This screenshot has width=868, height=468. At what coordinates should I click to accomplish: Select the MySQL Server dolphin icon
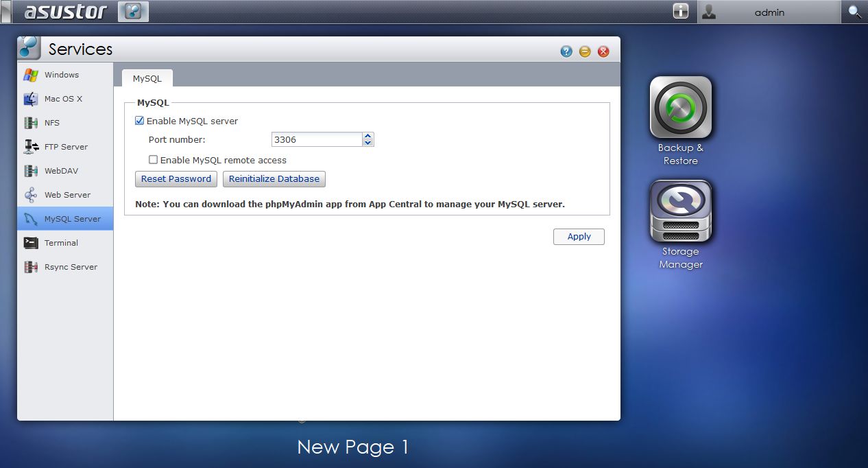coord(31,219)
